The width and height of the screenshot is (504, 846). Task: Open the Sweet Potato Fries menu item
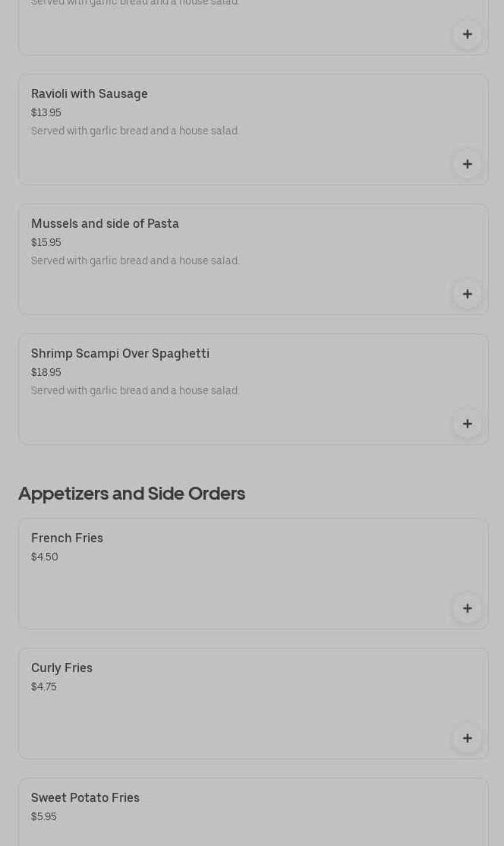[85, 797]
